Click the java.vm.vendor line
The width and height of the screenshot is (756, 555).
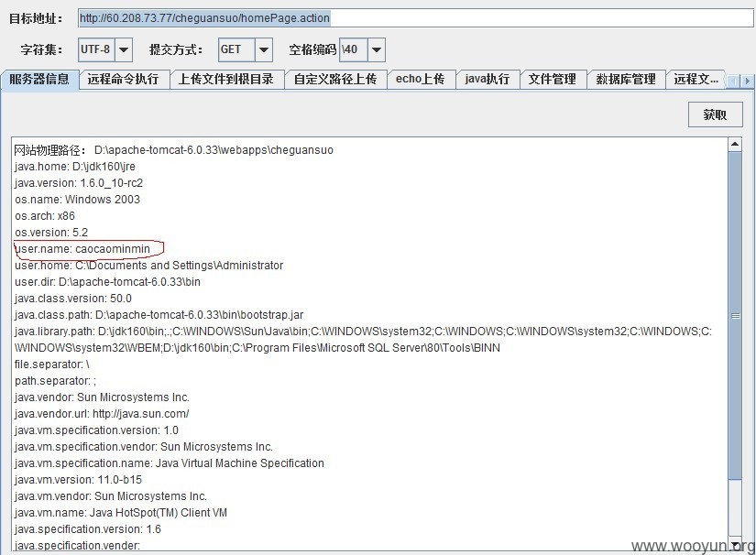(x=110, y=495)
